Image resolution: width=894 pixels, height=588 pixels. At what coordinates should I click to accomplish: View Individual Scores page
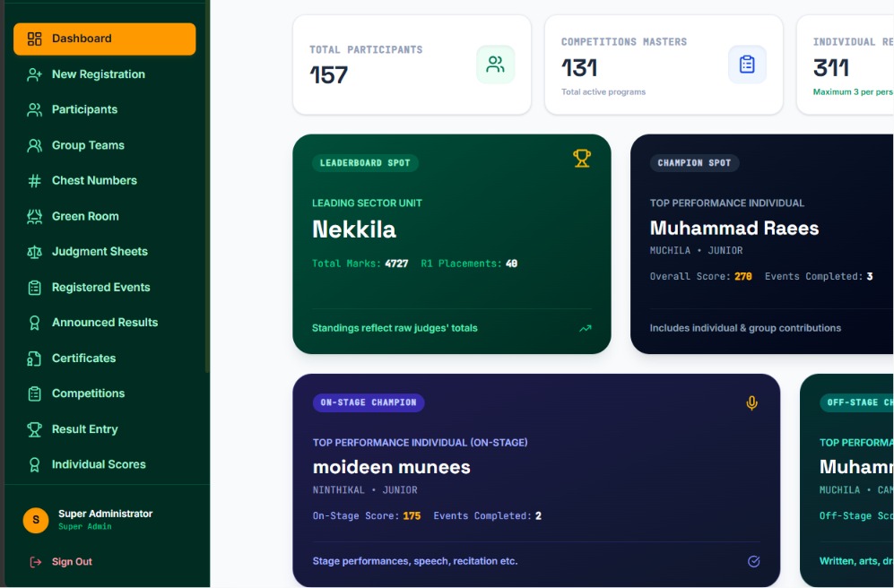104,465
